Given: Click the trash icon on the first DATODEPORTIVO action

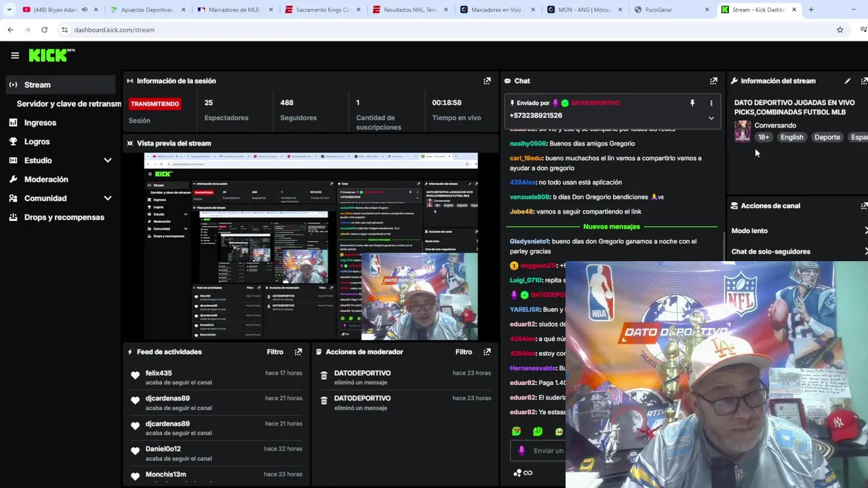Looking at the screenshot, I should (x=324, y=376).
